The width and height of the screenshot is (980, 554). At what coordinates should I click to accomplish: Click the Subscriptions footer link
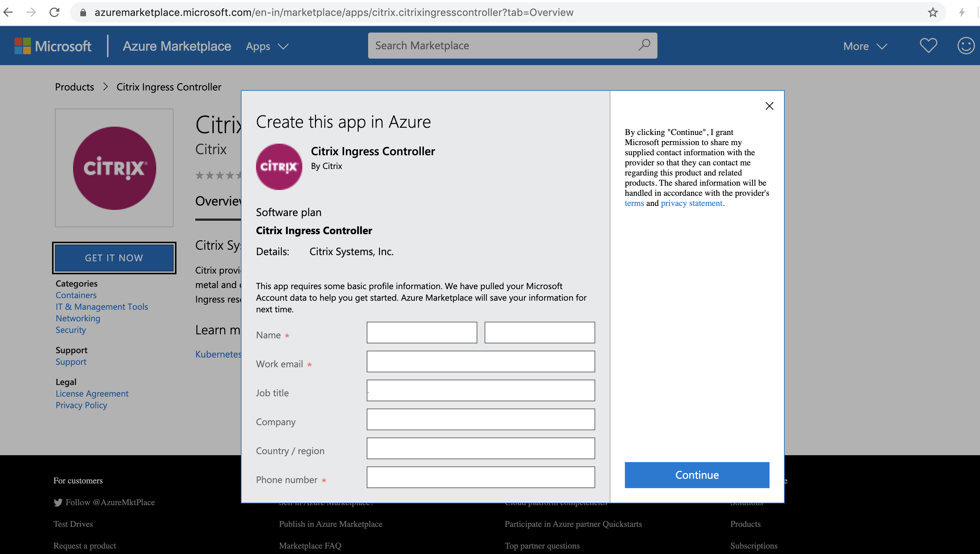(754, 546)
